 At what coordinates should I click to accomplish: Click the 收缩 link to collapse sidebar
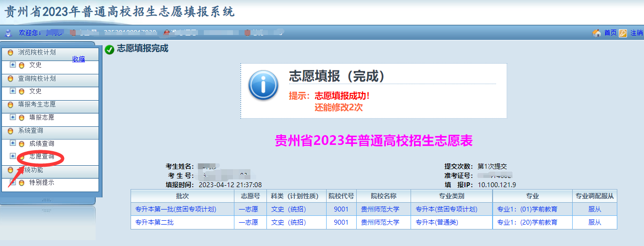click(x=79, y=59)
